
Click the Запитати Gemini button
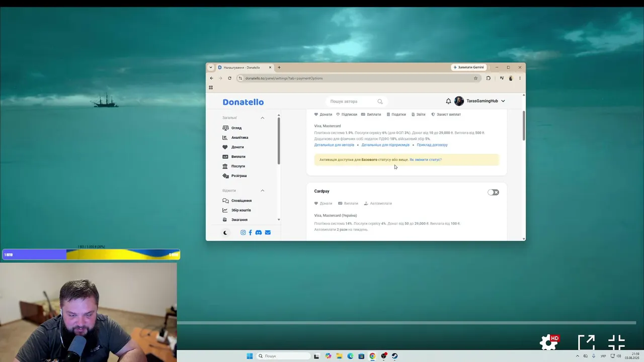[469, 67]
